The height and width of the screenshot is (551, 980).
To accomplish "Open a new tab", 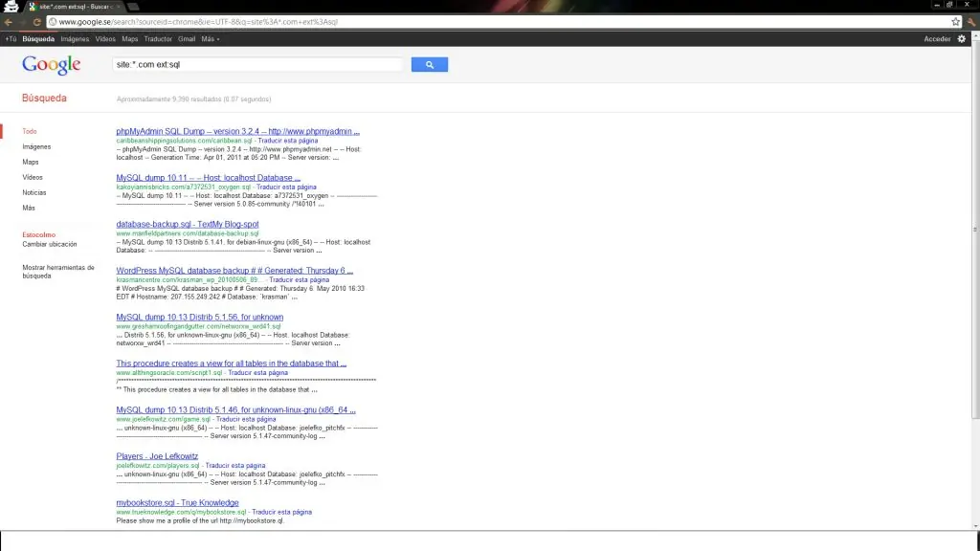I will 133,7.
